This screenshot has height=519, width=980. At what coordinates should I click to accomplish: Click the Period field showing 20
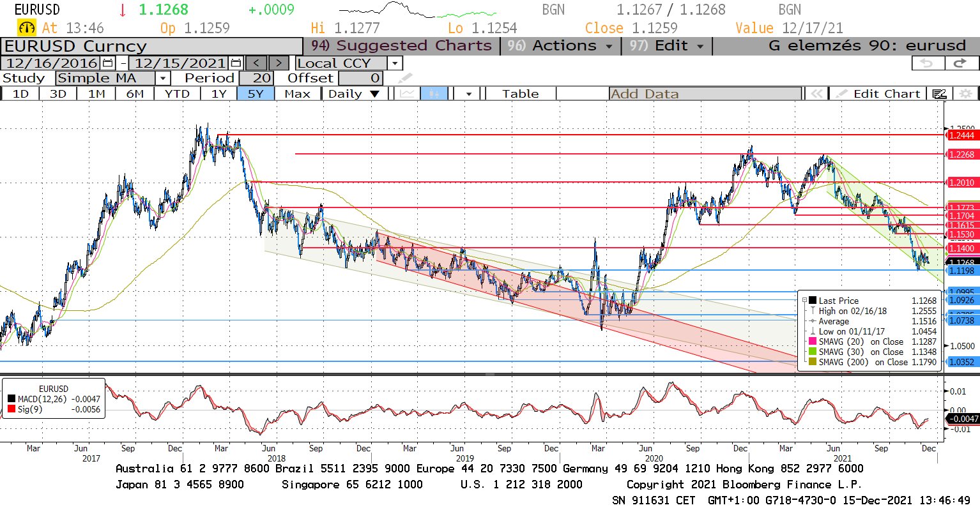(x=256, y=79)
